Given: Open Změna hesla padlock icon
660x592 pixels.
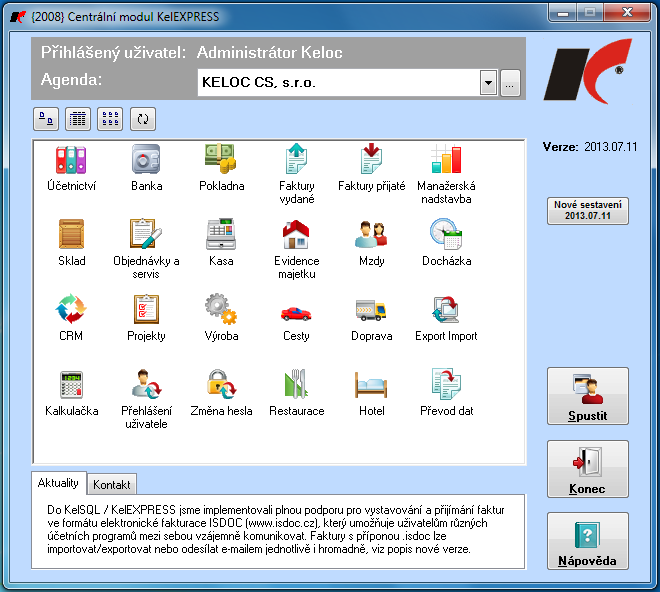Looking at the screenshot, I should [221, 392].
